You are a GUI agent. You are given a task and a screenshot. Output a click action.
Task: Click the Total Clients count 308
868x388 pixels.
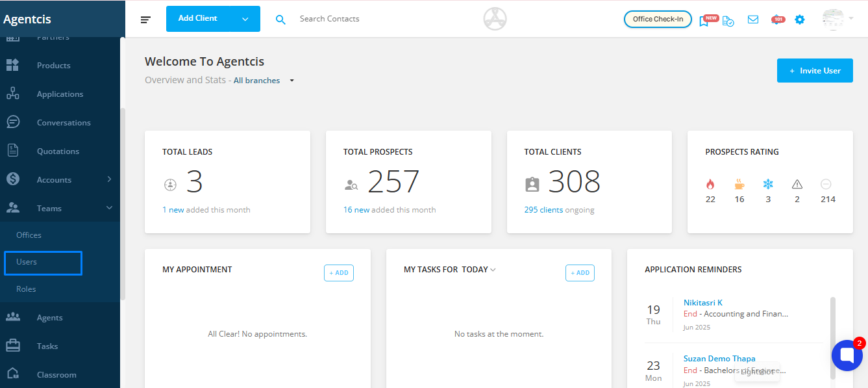tap(575, 182)
